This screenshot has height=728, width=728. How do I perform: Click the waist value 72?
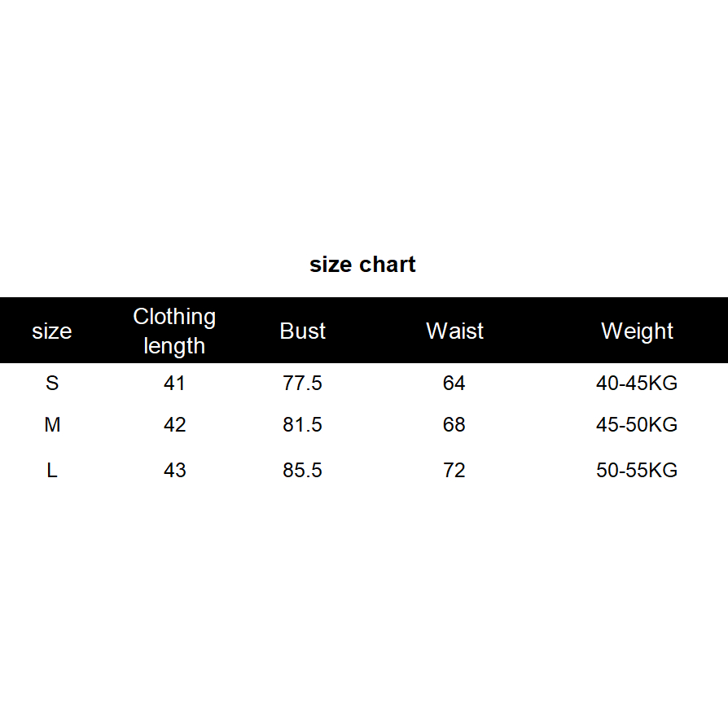pos(454,471)
